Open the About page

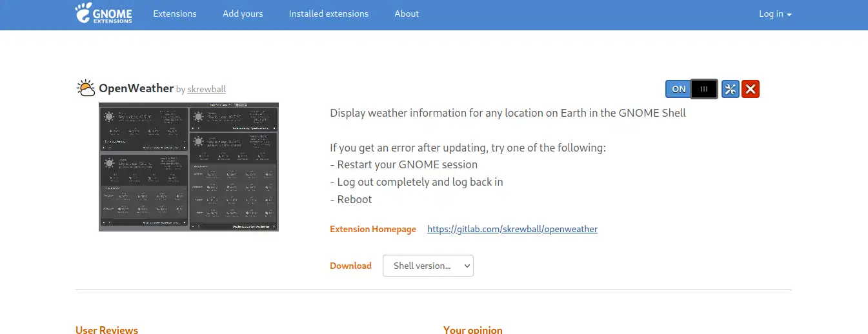[x=407, y=14]
